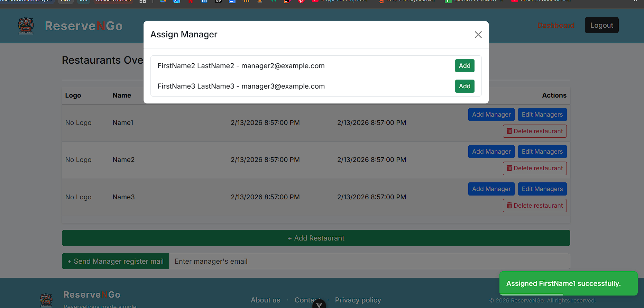The height and width of the screenshot is (308, 644).
Task: Go to Dashboard in the navigation bar
Action: (x=556, y=25)
